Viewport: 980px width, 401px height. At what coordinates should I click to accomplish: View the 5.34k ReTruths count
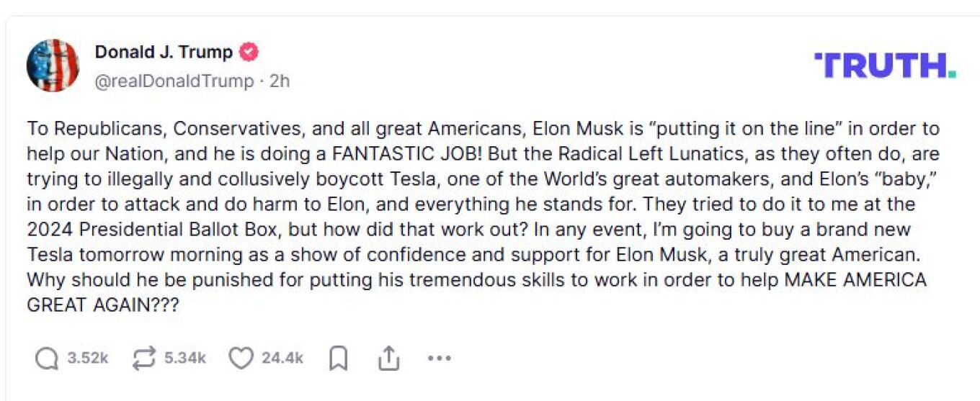[x=185, y=358]
